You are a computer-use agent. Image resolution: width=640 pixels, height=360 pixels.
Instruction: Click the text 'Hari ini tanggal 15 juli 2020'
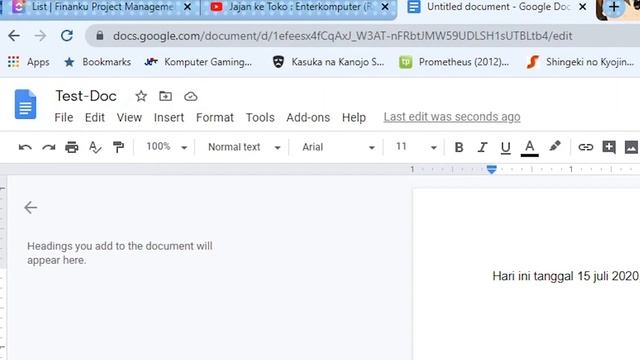565,276
